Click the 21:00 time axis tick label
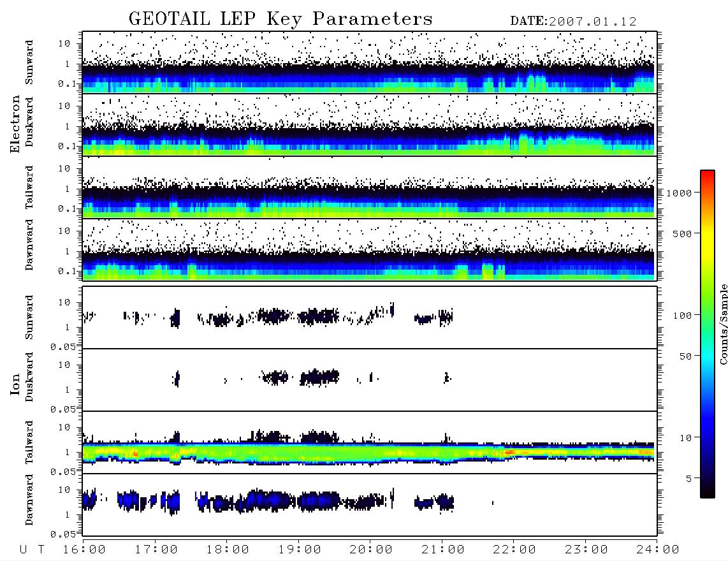This screenshot has height=561, width=728. coord(443,550)
